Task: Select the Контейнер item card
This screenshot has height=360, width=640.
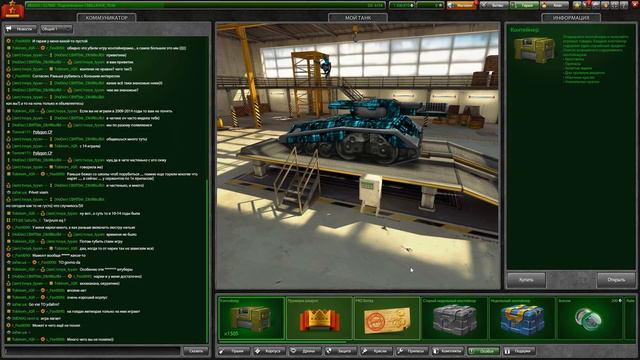Action: tap(251, 318)
